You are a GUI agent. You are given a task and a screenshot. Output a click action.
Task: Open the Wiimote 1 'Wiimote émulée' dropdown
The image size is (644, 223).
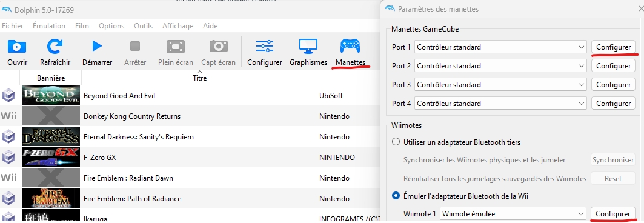point(513,213)
